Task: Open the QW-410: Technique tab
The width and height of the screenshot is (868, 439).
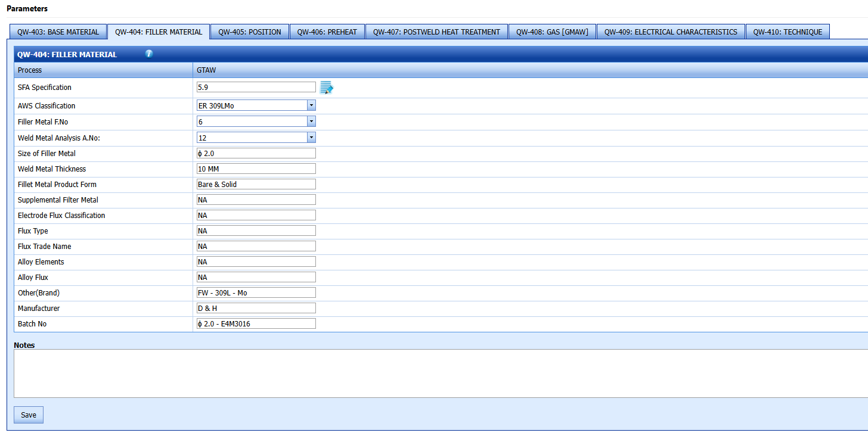Action: pyautogui.click(x=787, y=32)
